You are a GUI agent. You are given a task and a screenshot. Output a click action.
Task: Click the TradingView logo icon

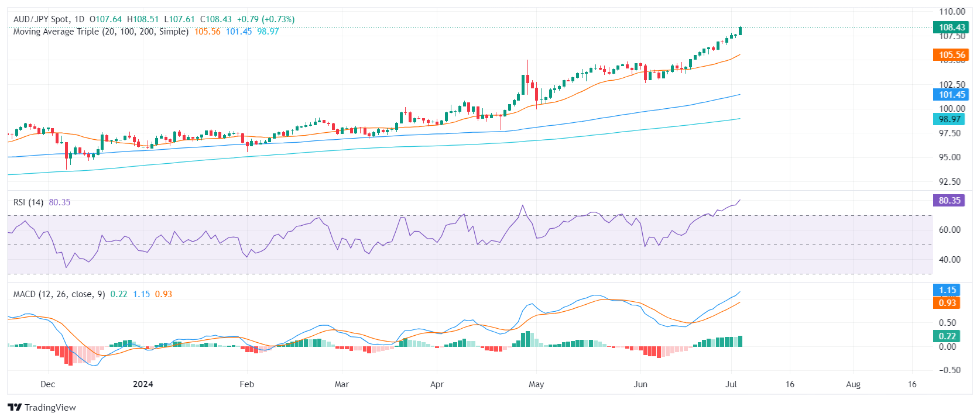pos(15,408)
